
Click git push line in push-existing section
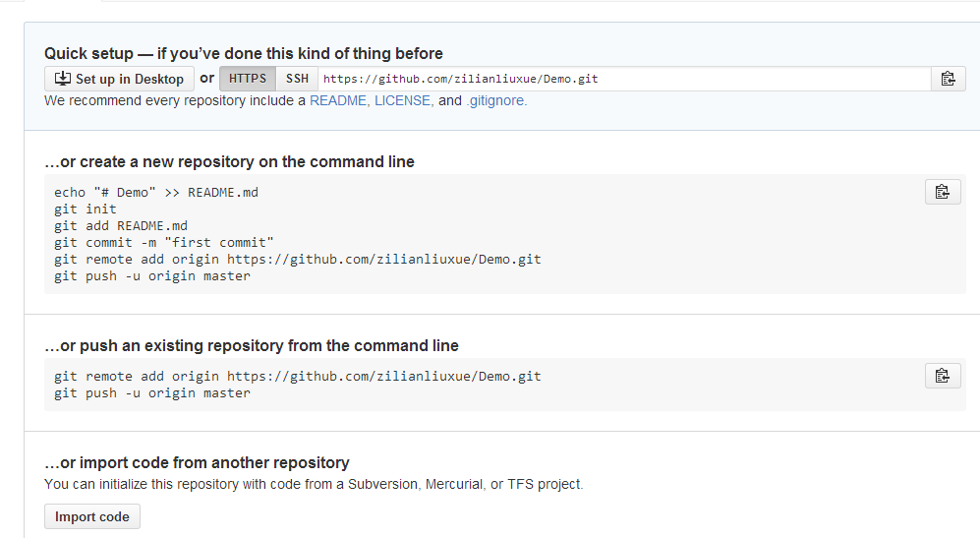pyautogui.click(x=152, y=392)
